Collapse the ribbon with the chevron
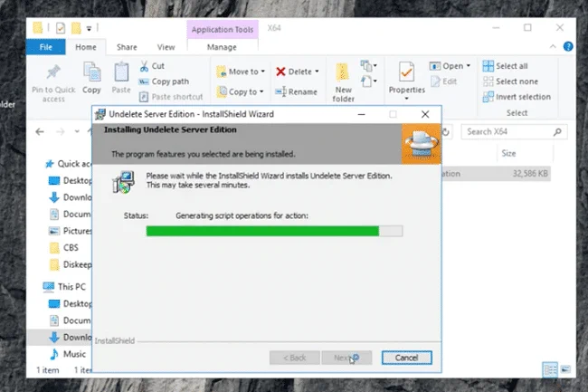 click(x=553, y=46)
